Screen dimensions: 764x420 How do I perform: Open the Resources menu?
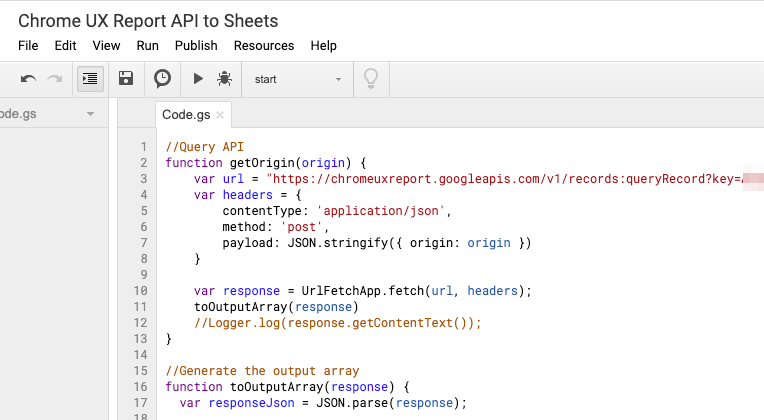click(x=264, y=46)
